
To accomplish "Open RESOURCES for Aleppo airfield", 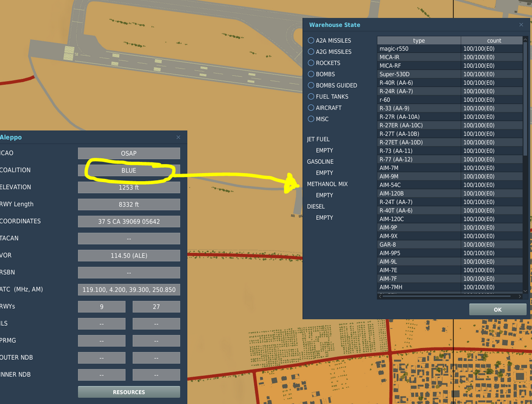I will point(129,392).
